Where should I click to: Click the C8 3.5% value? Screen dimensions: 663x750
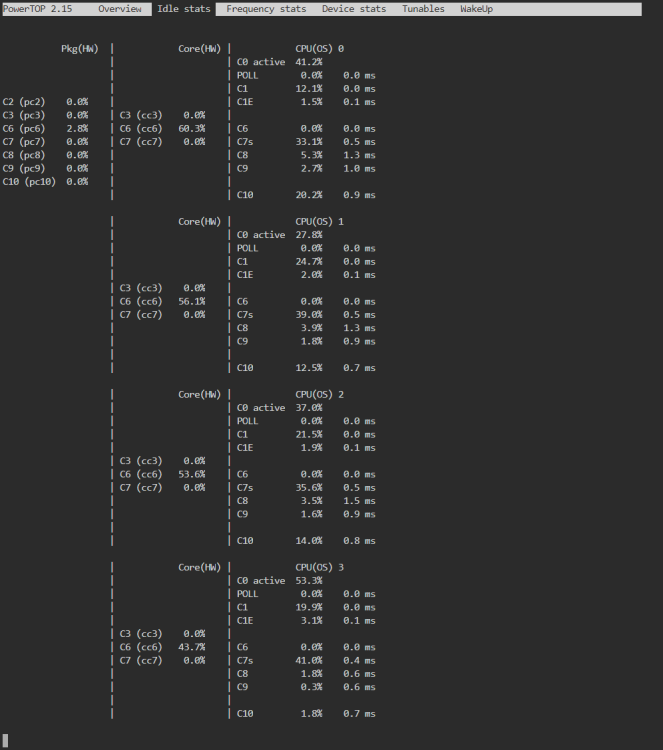tap(311, 501)
